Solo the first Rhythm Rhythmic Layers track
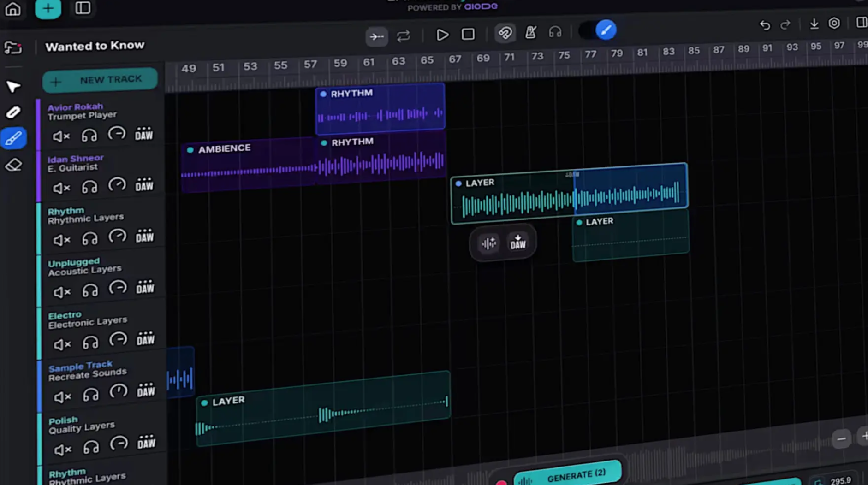This screenshot has height=485, width=868. (90, 239)
